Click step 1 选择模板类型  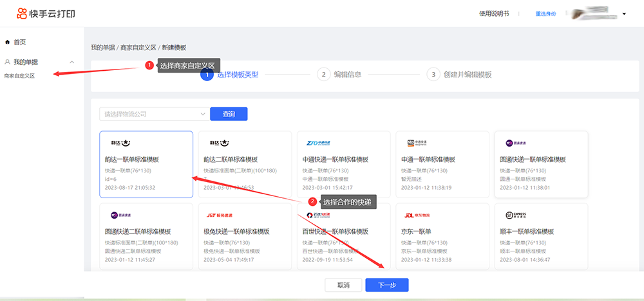coord(230,75)
